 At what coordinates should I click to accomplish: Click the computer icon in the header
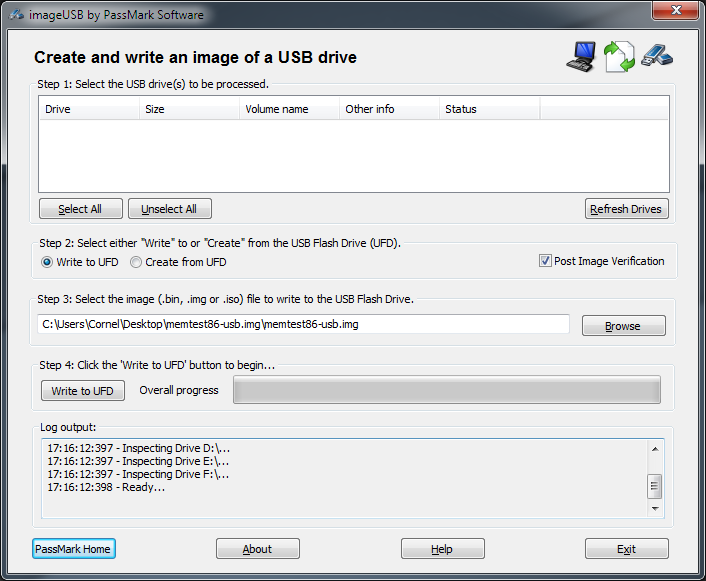click(x=581, y=57)
